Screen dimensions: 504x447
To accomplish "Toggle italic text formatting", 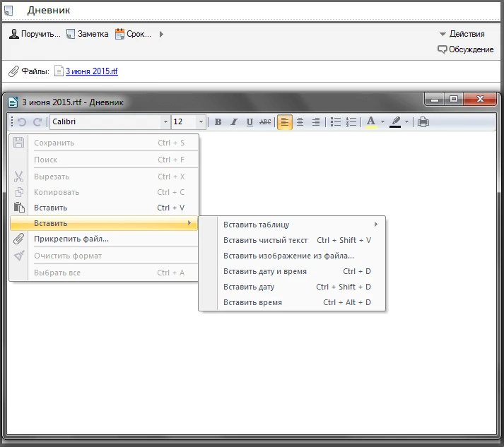I will point(234,122).
